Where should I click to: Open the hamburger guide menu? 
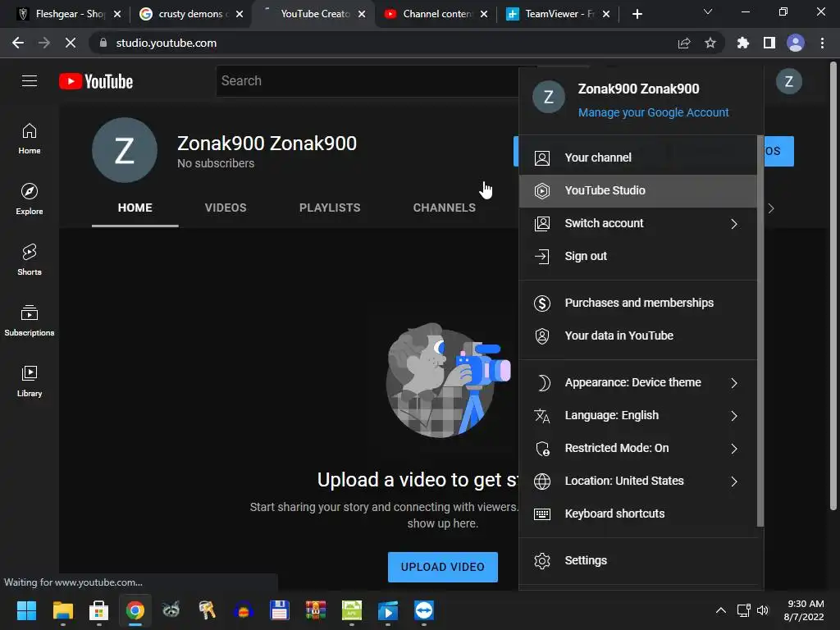(30, 81)
